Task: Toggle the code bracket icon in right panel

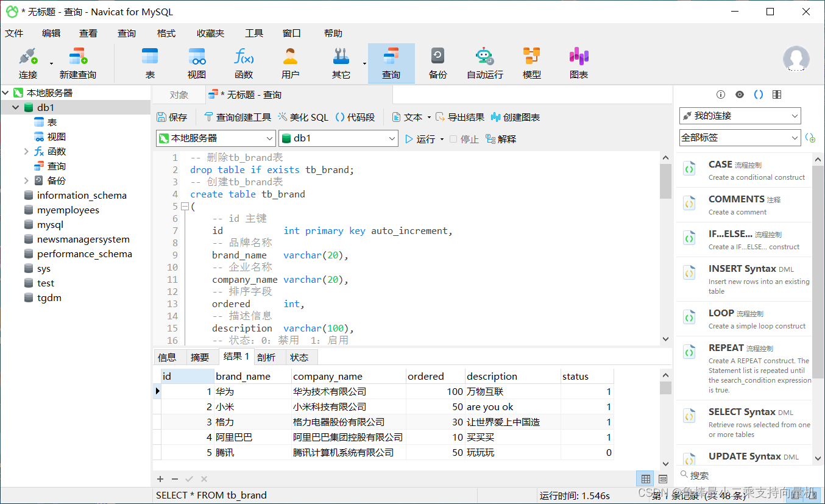Action: (x=757, y=94)
